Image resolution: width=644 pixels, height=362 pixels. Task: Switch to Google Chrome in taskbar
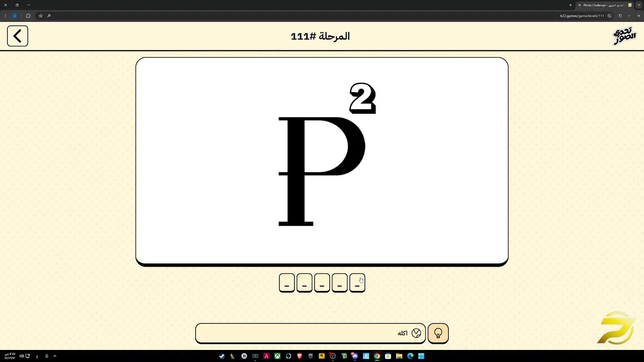click(377, 356)
